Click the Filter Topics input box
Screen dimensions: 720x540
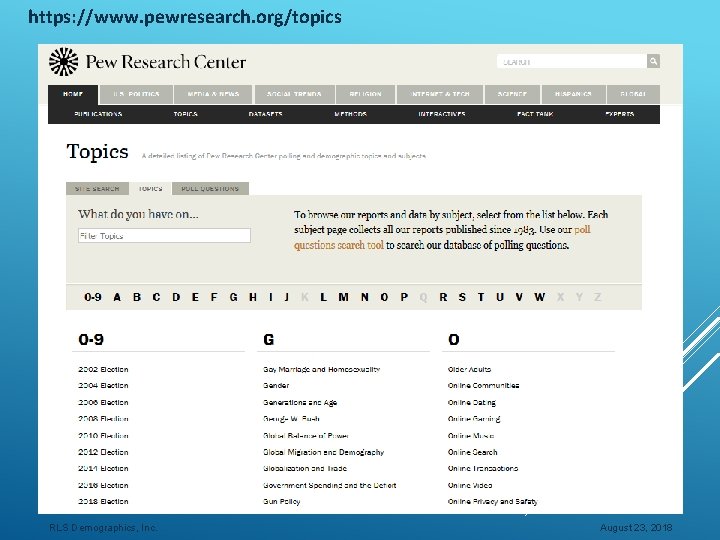164,236
